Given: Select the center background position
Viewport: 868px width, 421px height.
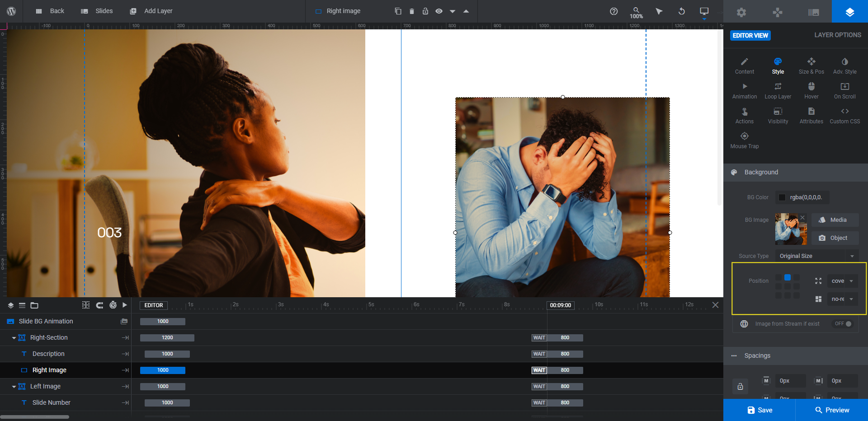Looking at the screenshot, I should (788, 286).
